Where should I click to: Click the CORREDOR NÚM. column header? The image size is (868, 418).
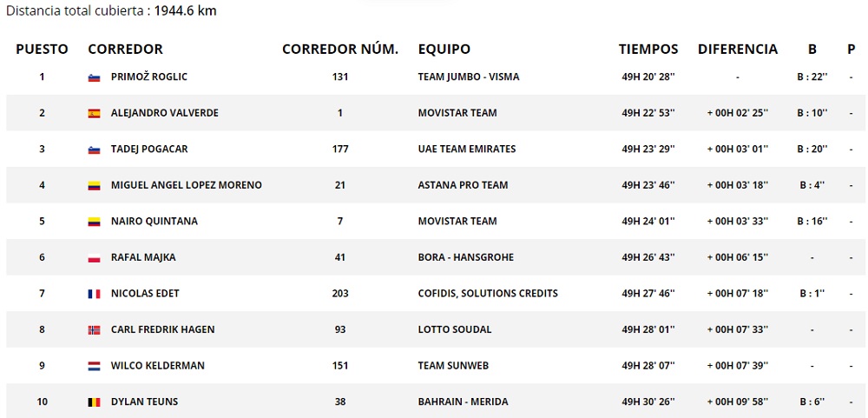(x=340, y=50)
